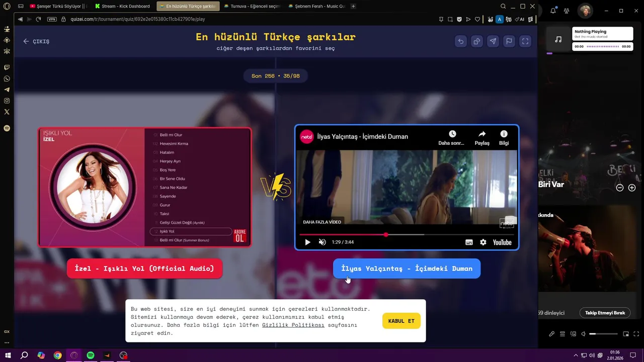Viewport: 644px width, 362px height.
Task: Click the paper plane share button in quiz header
Action: point(493,41)
